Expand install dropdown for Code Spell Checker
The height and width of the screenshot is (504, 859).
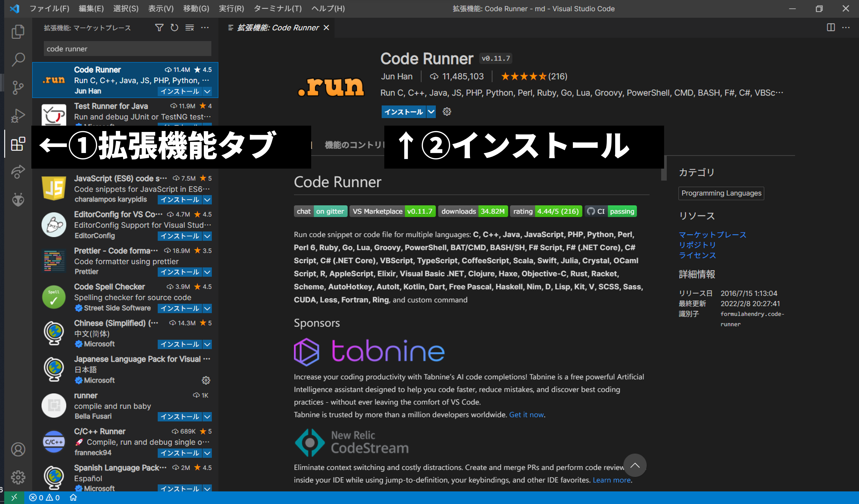[x=207, y=308]
